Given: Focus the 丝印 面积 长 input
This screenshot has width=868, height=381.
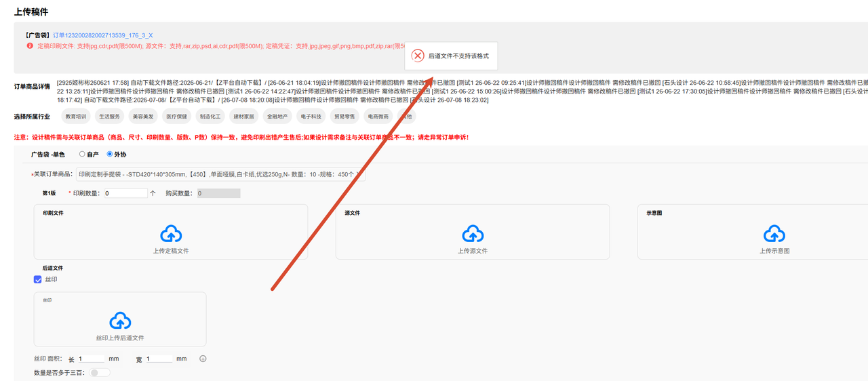Looking at the screenshot, I should 92,359.
